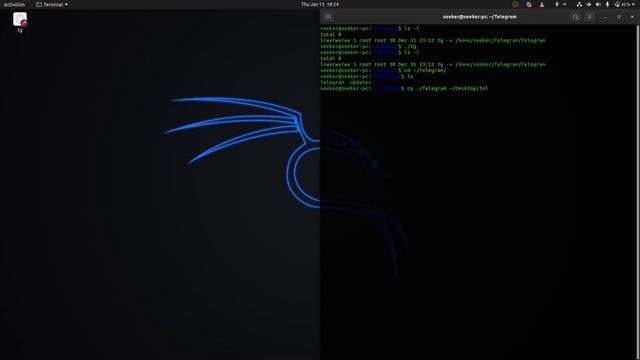
Task: Click the new tab button in the terminal header bar
Action: 328,17
